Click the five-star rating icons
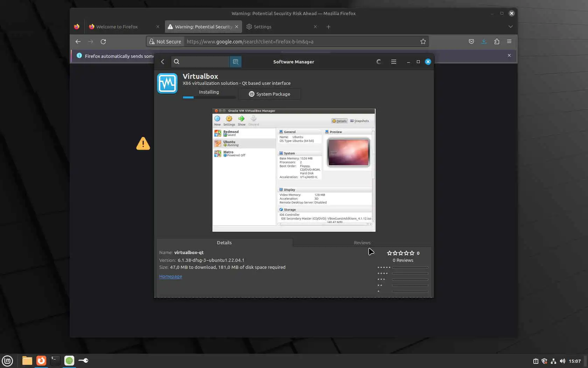The image size is (588, 368). pyautogui.click(x=401, y=253)
